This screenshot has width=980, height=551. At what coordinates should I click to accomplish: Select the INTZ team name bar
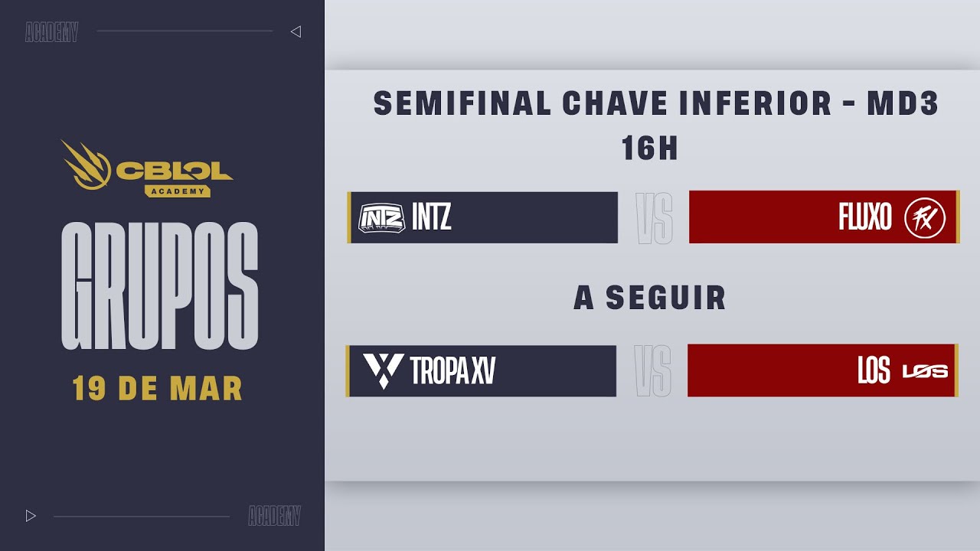(x=521, y=218)
